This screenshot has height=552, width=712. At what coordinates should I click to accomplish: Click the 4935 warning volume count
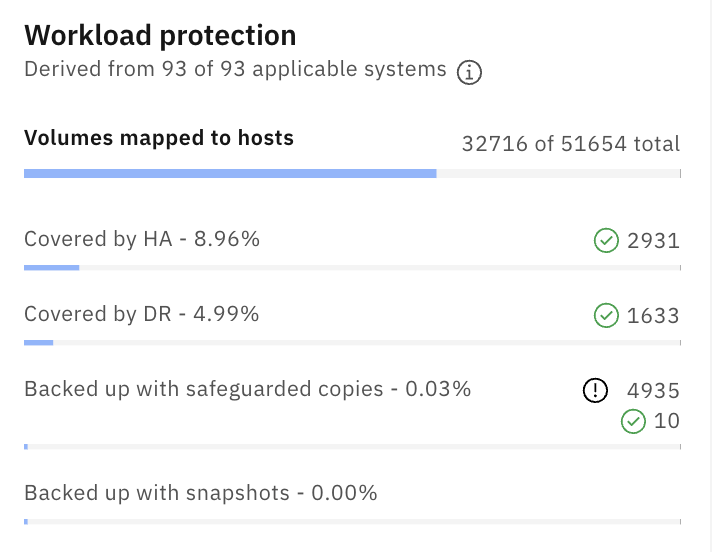[653, 390]
